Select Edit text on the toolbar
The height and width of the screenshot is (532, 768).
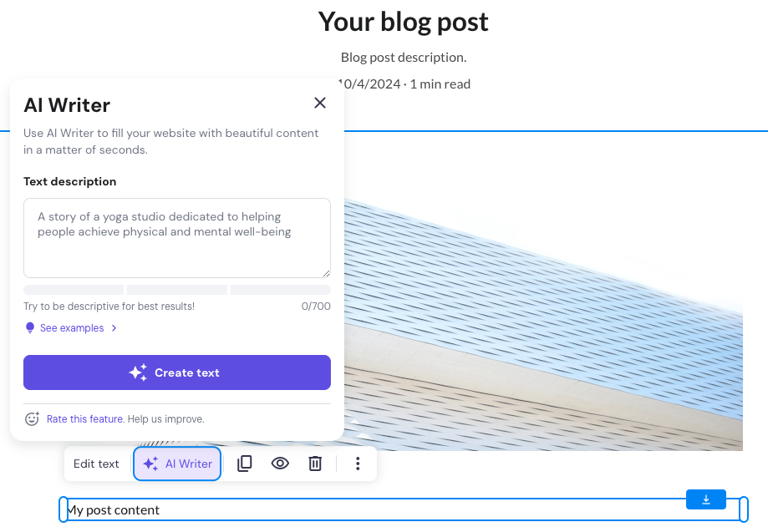[x=96, y=464]
